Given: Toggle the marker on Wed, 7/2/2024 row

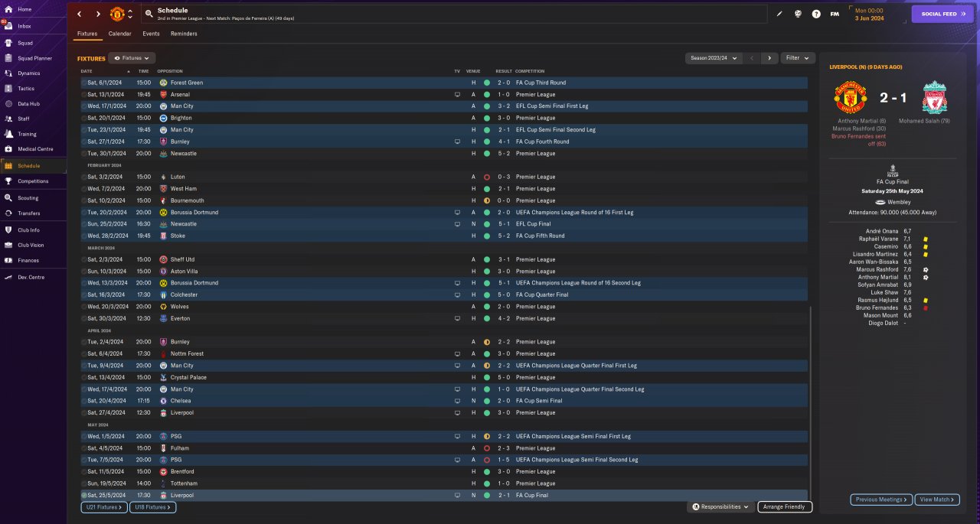Looking at the screenshot, I should coord(84,189).
